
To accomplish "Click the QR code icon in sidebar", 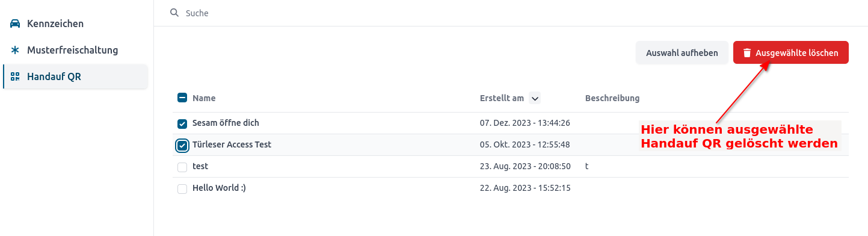I will click(16, 76).
